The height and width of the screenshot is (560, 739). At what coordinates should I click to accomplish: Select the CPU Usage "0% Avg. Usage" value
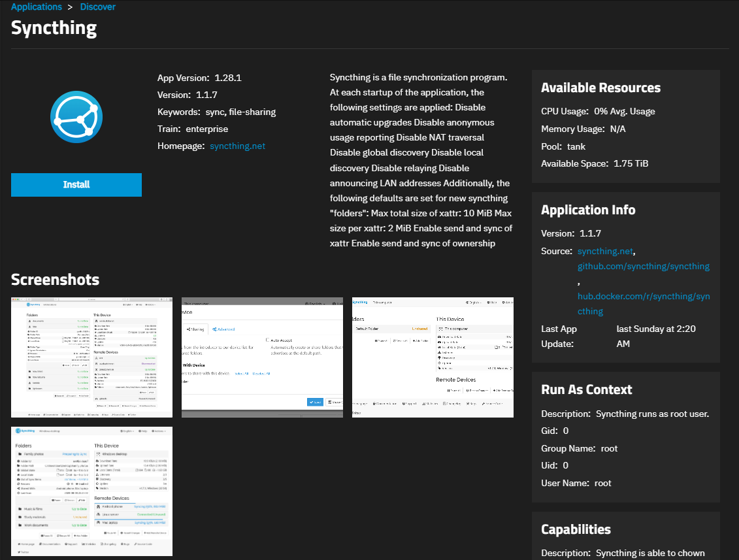[x=625, y=112]
